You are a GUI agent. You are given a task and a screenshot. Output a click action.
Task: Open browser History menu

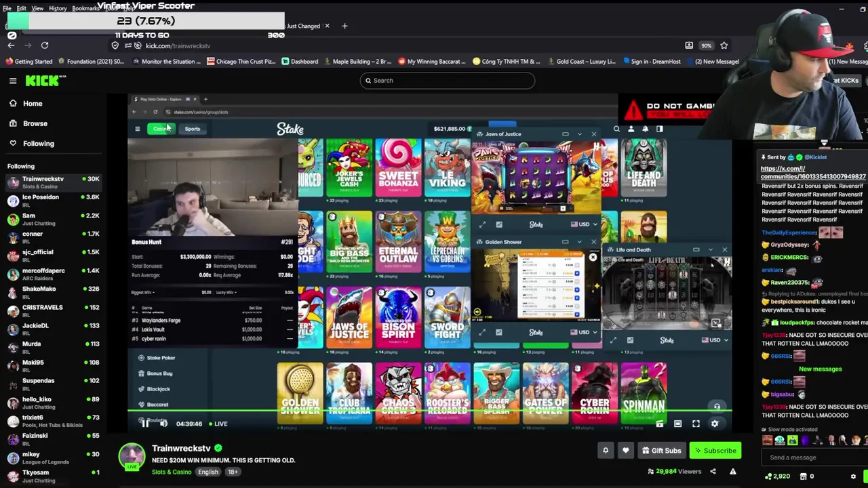(57, 8)
